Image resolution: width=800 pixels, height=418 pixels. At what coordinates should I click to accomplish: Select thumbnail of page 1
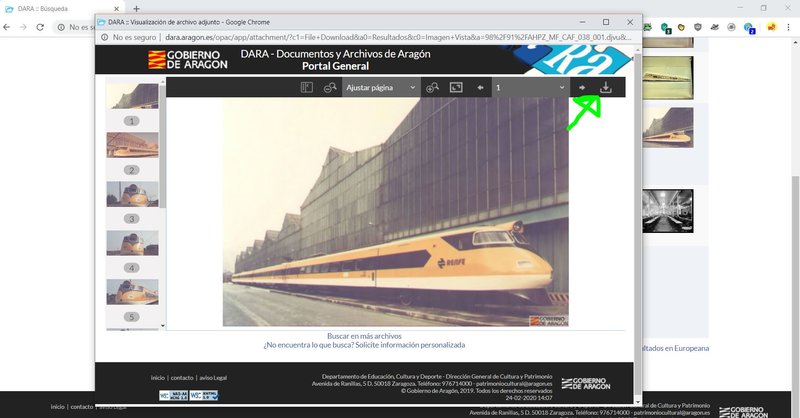coord(132,96)
